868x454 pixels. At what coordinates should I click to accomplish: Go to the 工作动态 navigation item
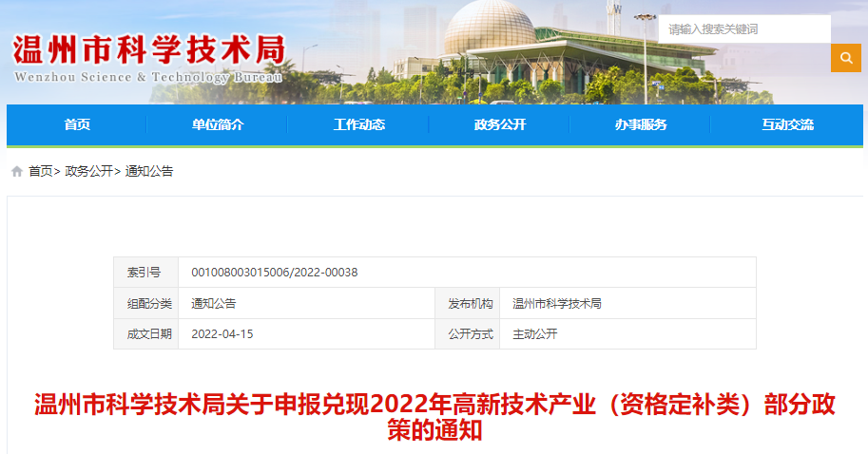(x=358, y=125)
